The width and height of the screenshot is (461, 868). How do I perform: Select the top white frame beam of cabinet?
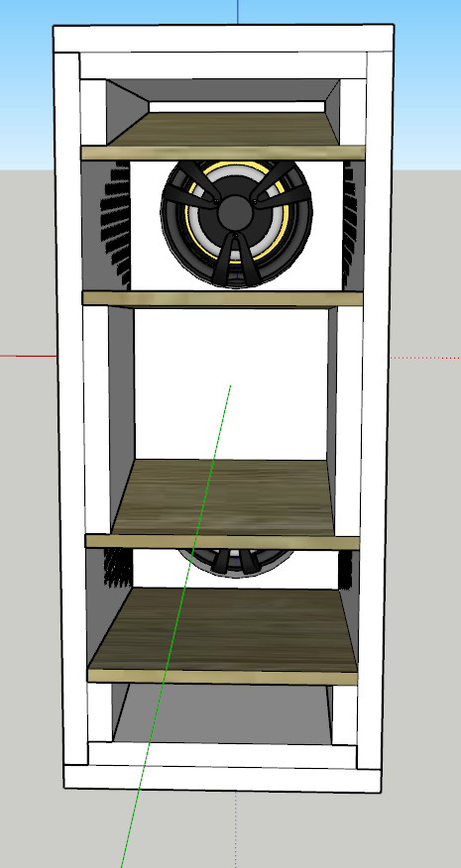click(x=223, y=39)
